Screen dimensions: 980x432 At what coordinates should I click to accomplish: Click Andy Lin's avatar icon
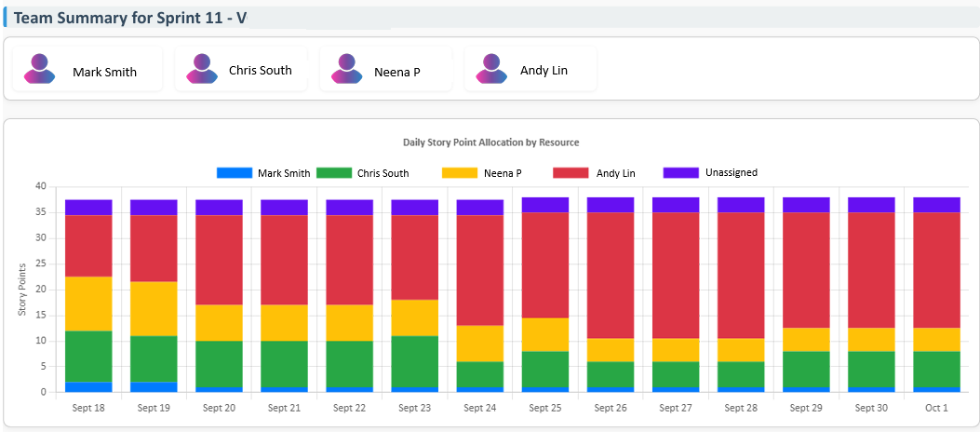pyautogui.click(x=491, y=69)
